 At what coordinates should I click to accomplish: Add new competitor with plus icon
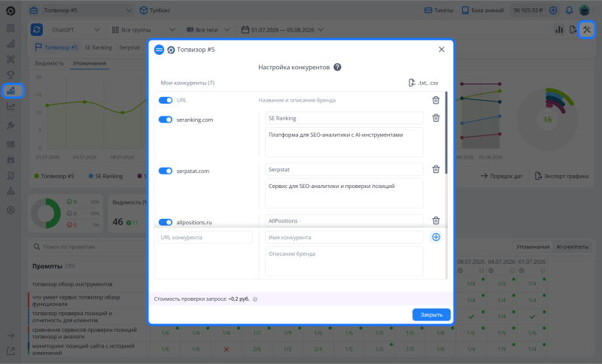pyautogui.click(x=436, y=237)
